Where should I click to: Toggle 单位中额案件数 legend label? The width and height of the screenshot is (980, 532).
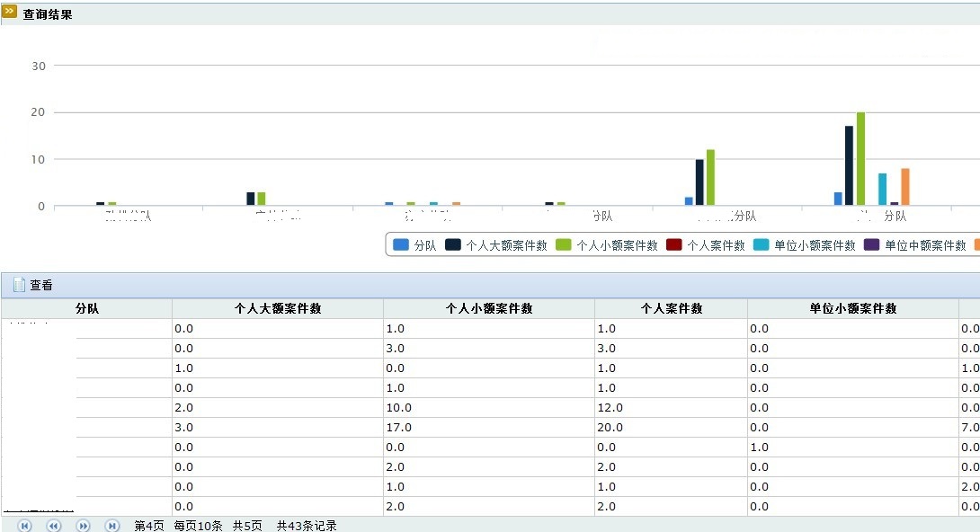click(925, 245)
